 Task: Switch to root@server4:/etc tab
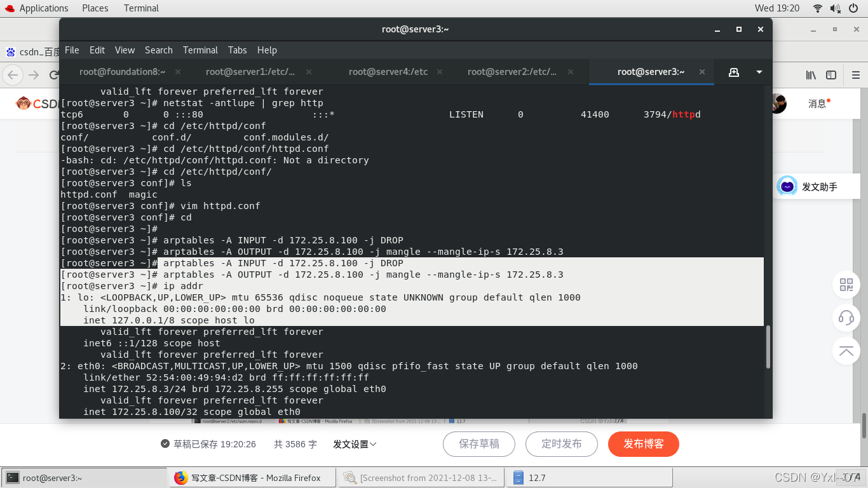point(388,72)
